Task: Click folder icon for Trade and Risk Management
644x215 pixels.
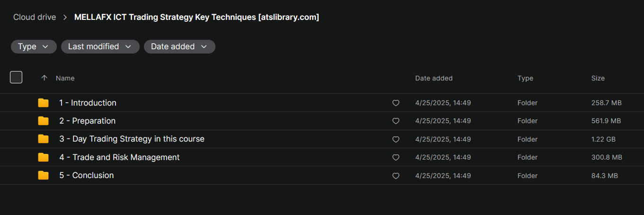Action: (43, 157)
